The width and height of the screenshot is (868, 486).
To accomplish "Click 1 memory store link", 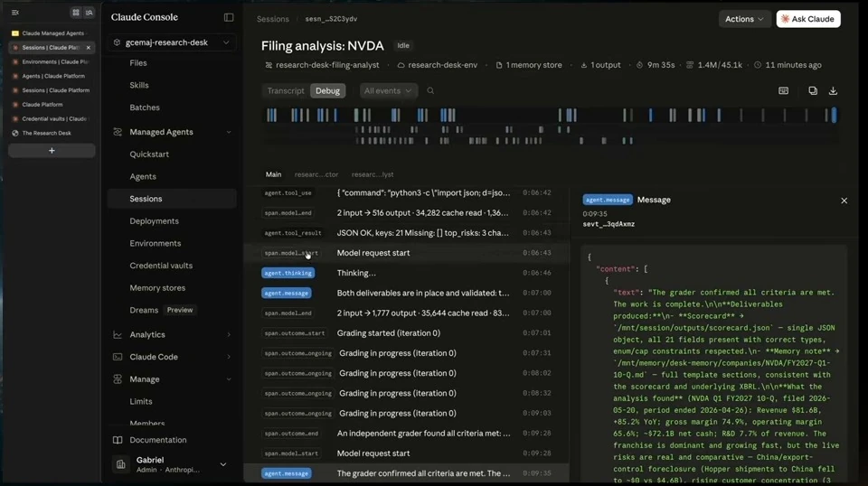I will tap(529, 65).
